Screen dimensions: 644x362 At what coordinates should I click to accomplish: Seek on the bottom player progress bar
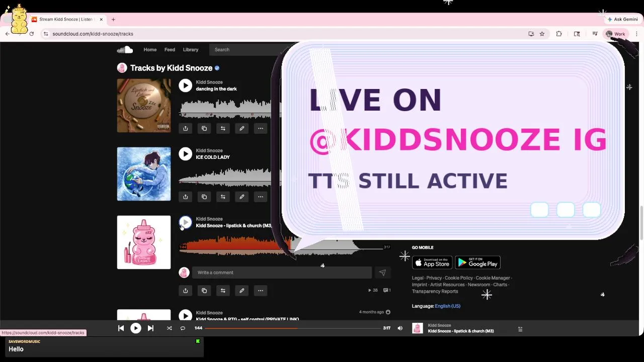pyautogui.click(x=293, y=328)
